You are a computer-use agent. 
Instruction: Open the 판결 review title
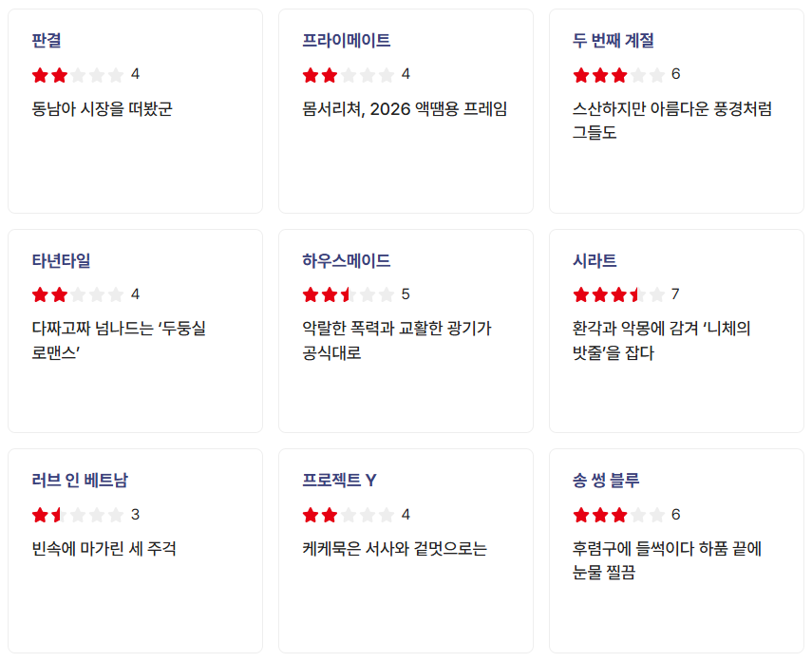(47, 41)
